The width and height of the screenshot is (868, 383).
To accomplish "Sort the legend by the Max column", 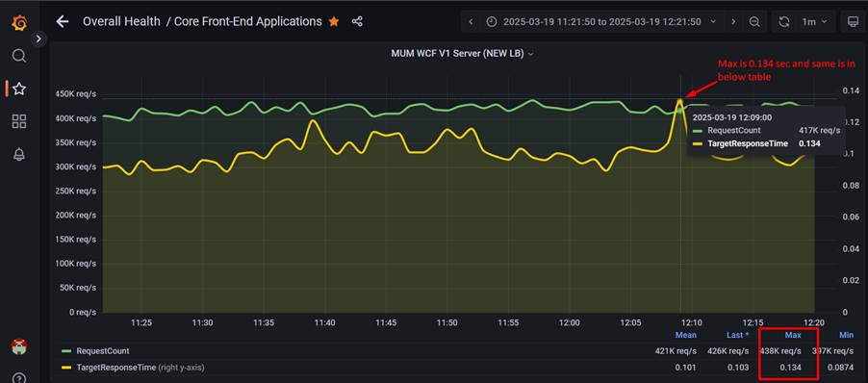I will tap(793, 335).
